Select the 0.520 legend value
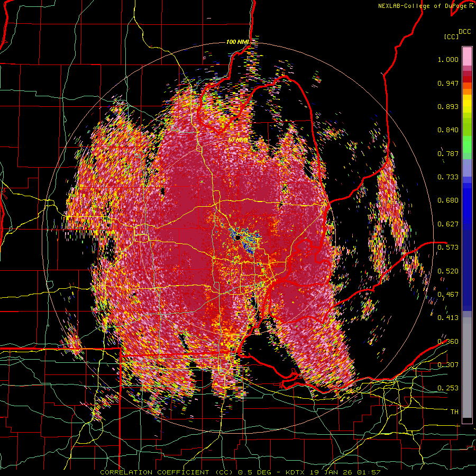 click(448, 271)
